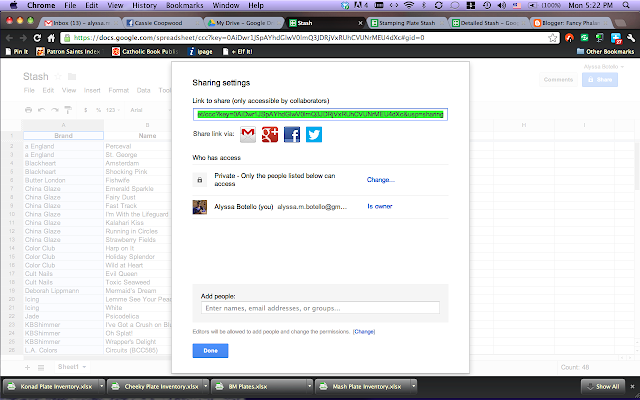Bookmark this page with the star

pos(553,38)
